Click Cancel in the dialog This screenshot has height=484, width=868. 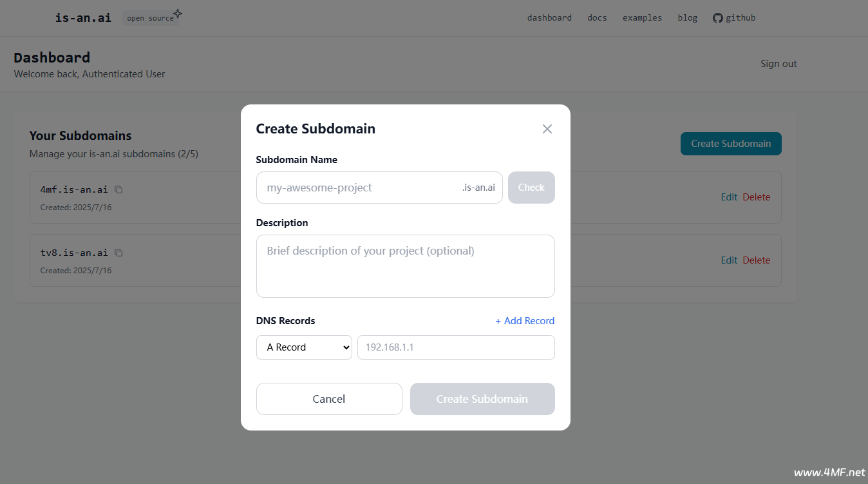329,399
